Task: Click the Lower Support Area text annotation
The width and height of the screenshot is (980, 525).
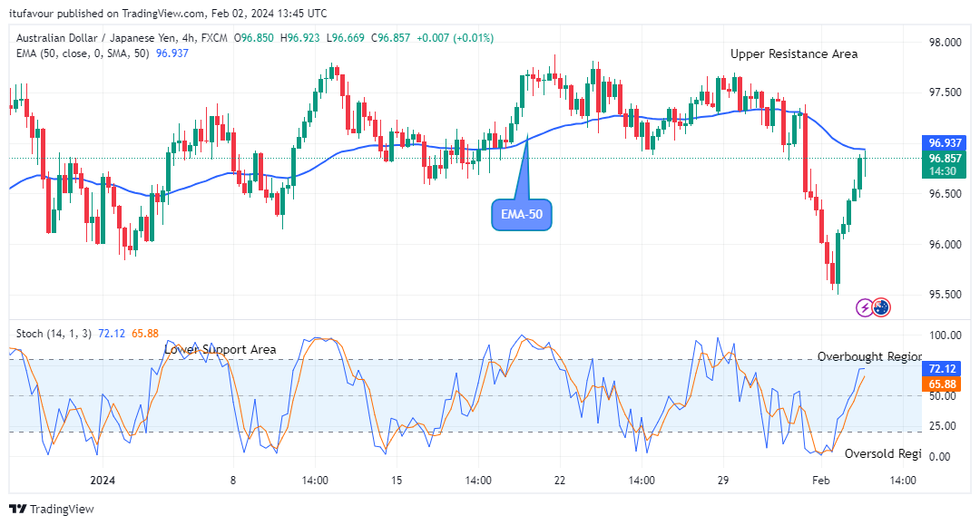Action: (x=220, y=349)
